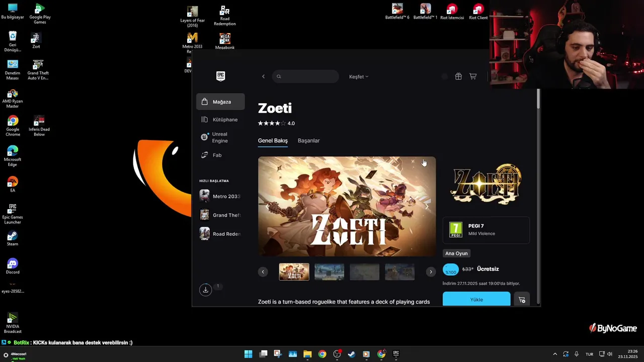
Task: Click the taskbar volume icon
Action: click(610, 354)
